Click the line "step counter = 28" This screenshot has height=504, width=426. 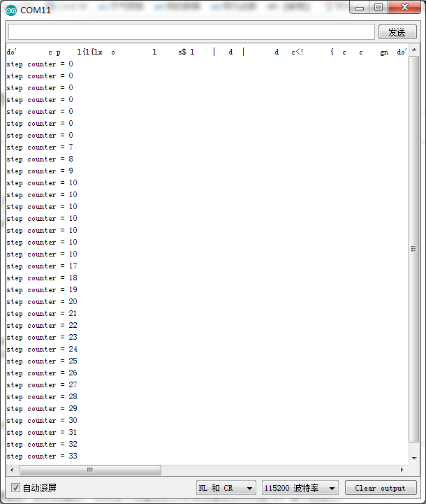coord(42,397)
